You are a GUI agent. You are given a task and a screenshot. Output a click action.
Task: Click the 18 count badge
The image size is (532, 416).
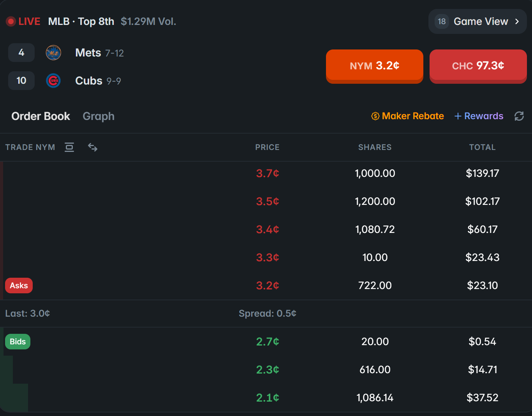pos(442,21)
